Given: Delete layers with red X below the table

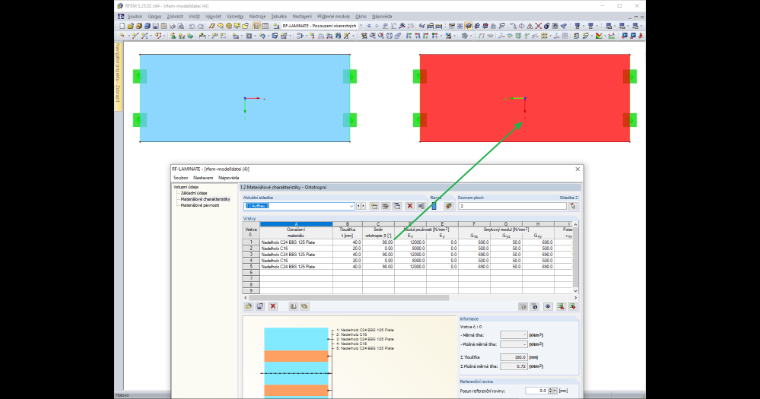Looking at the screenshot, I should click(273, 306).
